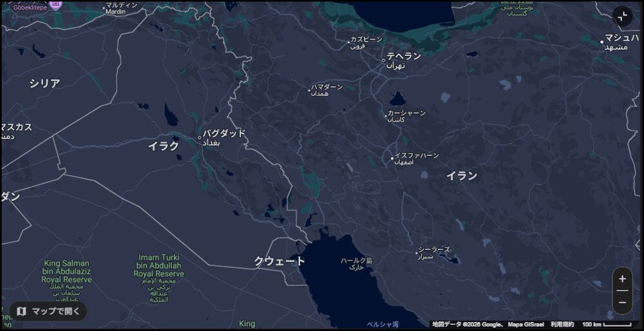The height and width of the screenshot is (331, 644).
Task: Click the Göbeklitepe landmark pin icon
Action: tap(55, 3)
